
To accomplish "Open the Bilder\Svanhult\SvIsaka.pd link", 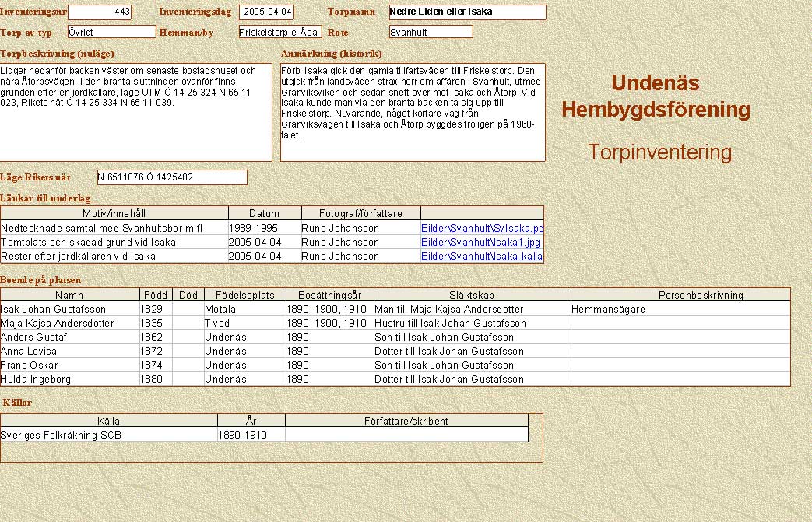I will point(482,229).
